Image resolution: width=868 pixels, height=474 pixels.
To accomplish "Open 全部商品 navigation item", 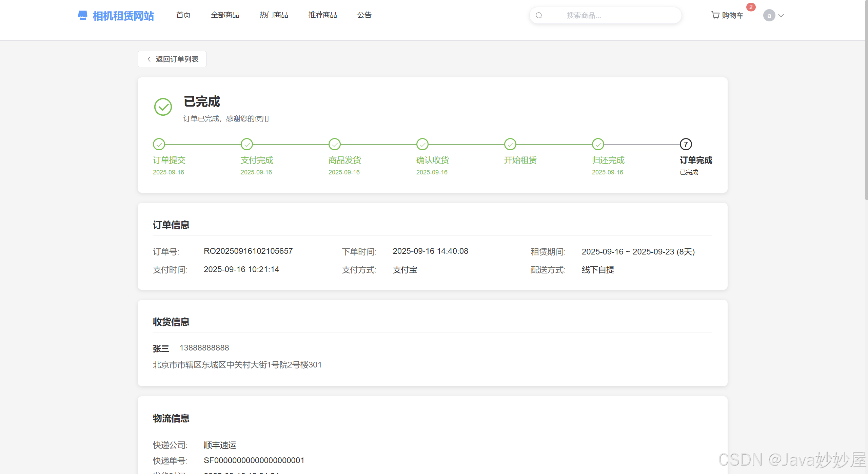I will point(225,15).
